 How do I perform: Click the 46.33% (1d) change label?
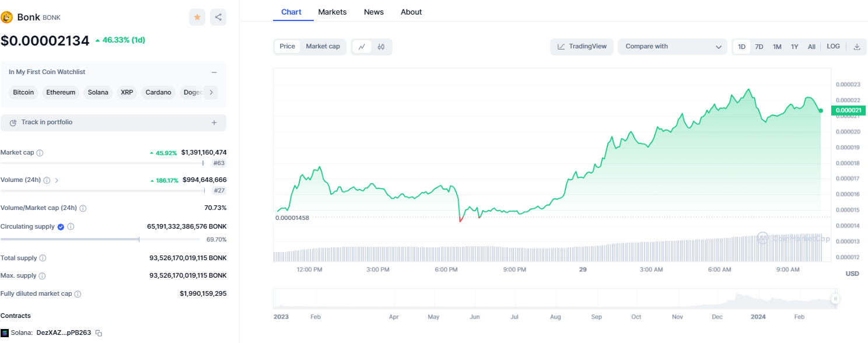point(120,40)
